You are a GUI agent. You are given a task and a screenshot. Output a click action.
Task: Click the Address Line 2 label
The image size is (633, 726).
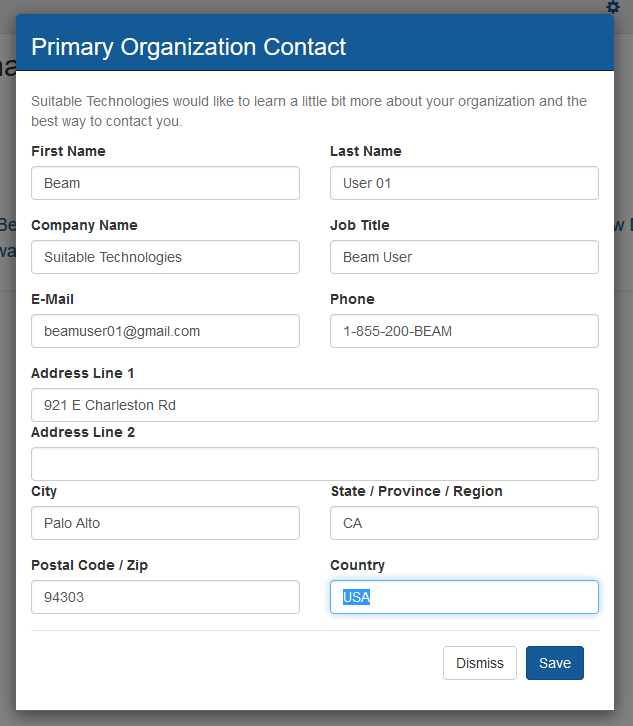83,432
